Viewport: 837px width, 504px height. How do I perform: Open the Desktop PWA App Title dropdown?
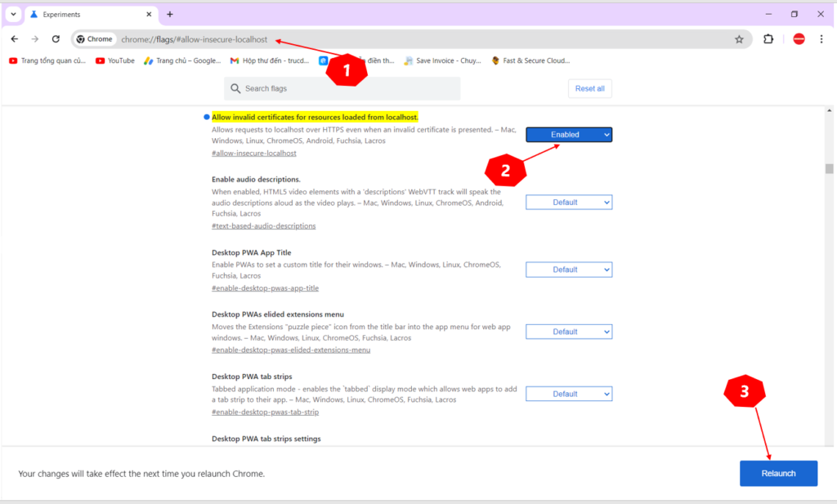coord(569,269)
